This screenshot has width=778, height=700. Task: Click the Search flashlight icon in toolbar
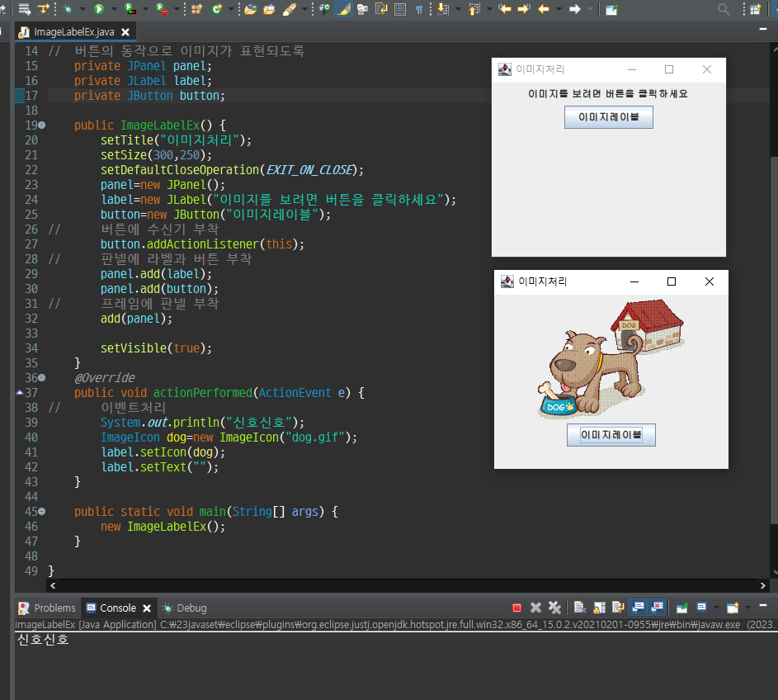point(290,9)
